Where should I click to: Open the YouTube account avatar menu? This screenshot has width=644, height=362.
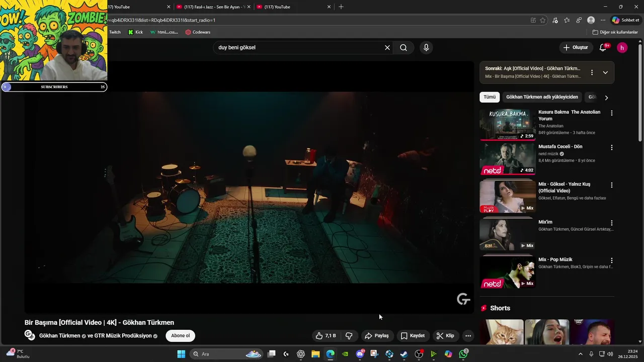[622, 48]
